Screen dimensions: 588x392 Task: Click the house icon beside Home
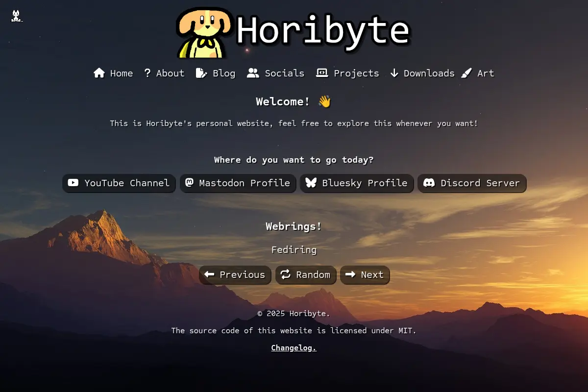point(99,73)
